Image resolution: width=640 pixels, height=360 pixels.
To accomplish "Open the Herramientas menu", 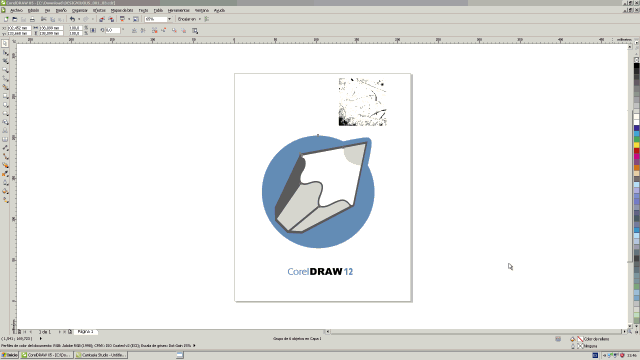I will click(x=178, y=10).
